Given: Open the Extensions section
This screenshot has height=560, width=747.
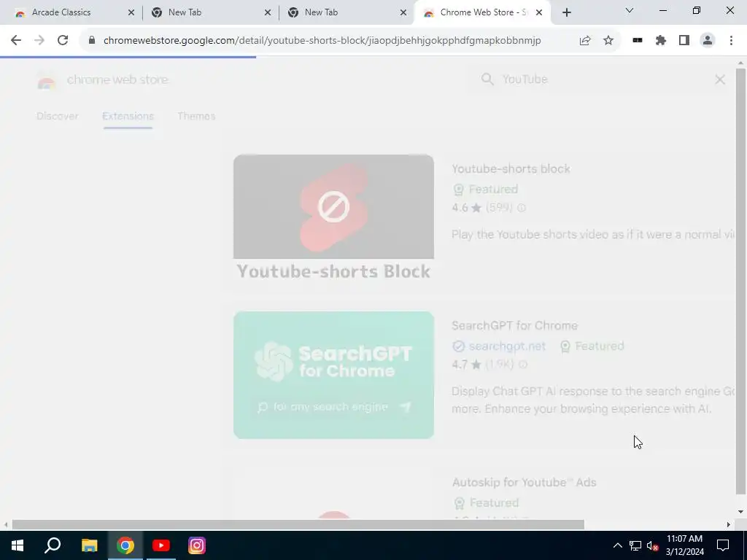Looking at the screenshot, I should 128,116.
